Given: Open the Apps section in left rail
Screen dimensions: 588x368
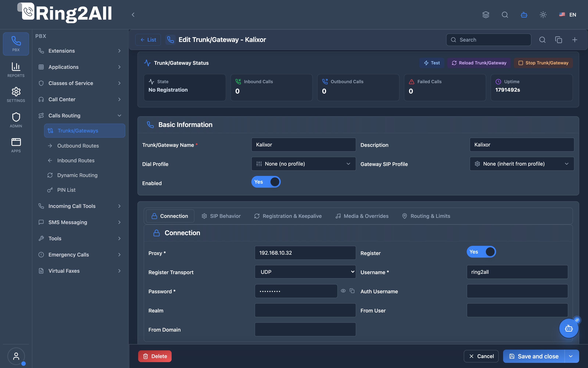Looking at the screenshot, I should point(16,145).
